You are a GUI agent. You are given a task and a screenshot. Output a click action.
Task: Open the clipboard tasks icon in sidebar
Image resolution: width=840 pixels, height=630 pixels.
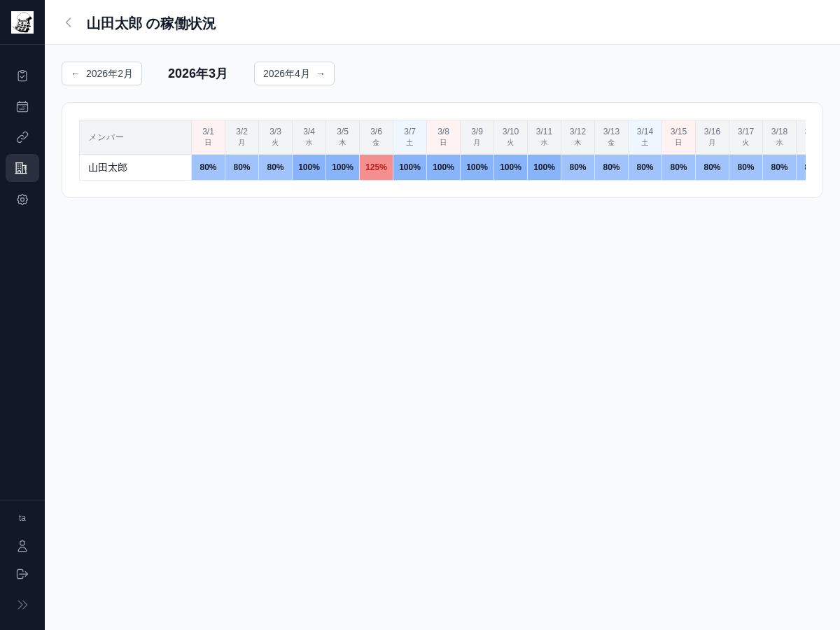[x=22, y=76]
